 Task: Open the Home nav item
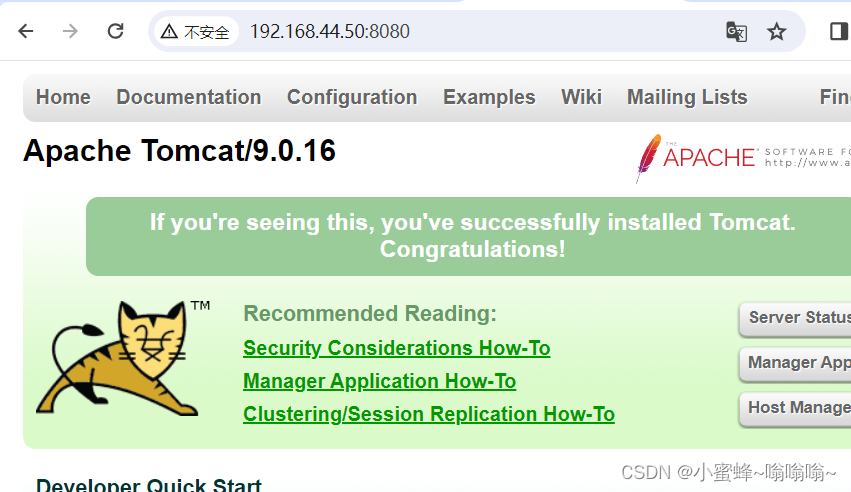coord(63,97)
